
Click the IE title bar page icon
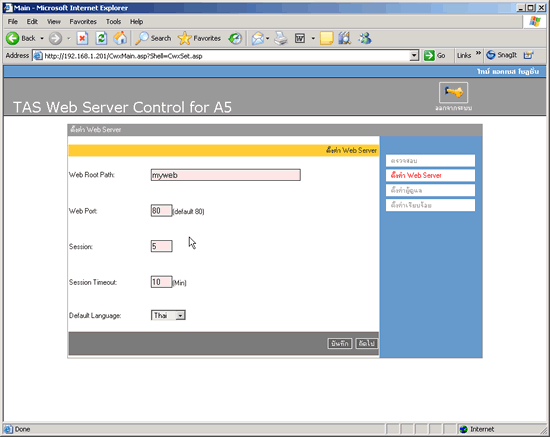pyautogui.click(x=8, y=8)
